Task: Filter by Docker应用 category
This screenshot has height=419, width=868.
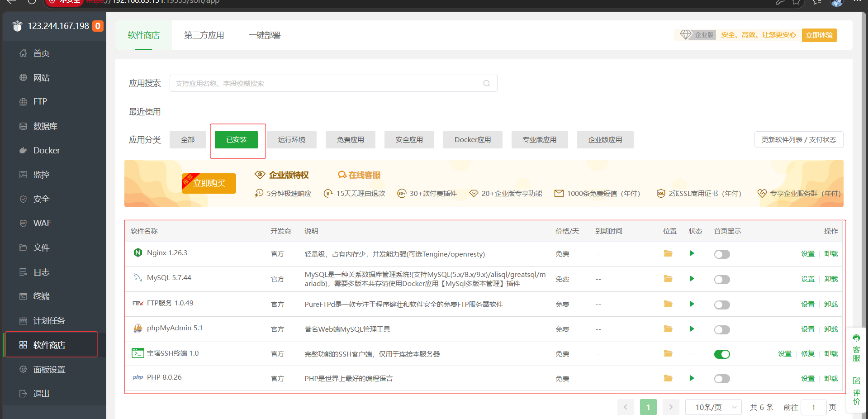Action: click(x=473, y=140)
